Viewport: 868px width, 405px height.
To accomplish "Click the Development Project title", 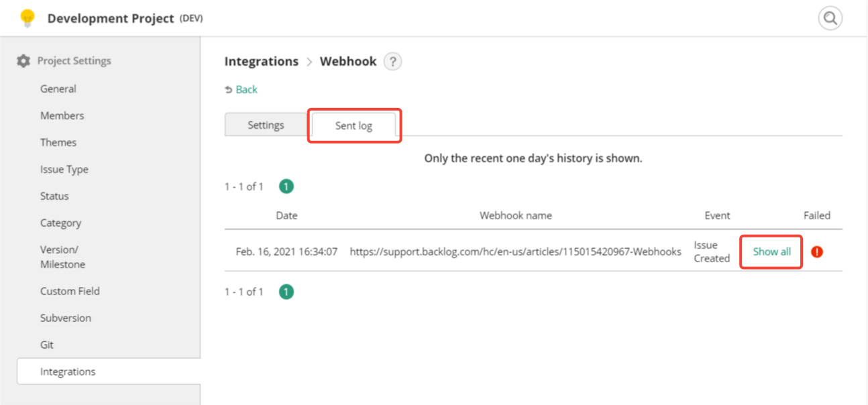I will point(111,19).
